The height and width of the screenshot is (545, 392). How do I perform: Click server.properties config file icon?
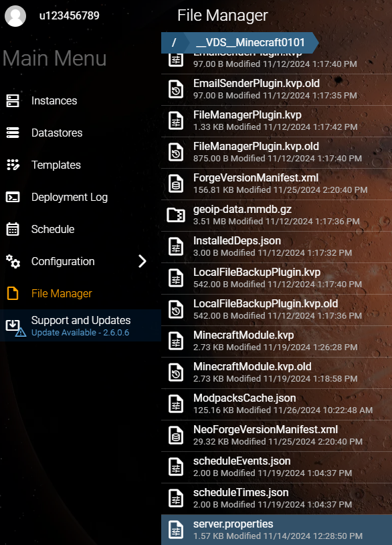(x=176, y=530)
